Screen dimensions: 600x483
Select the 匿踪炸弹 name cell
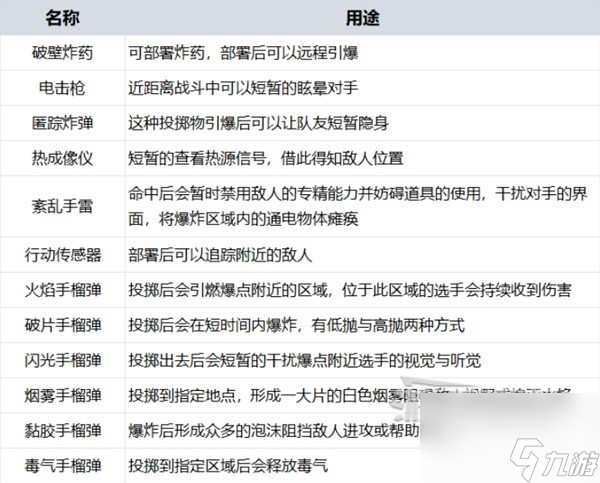click(62, 123)
